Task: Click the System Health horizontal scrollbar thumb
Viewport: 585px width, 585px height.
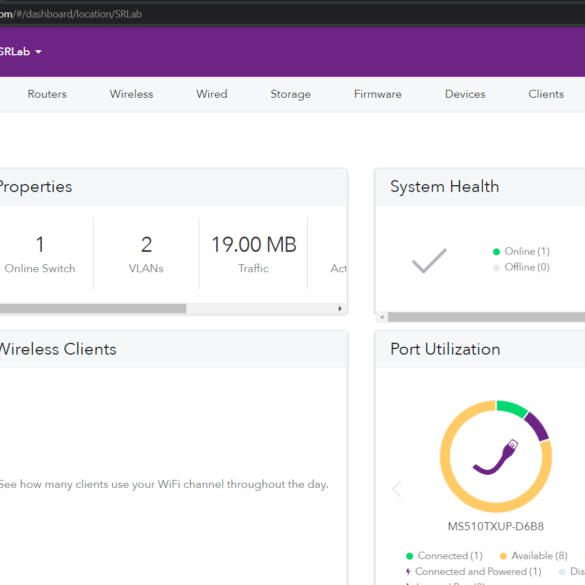Action: point(486,317)
